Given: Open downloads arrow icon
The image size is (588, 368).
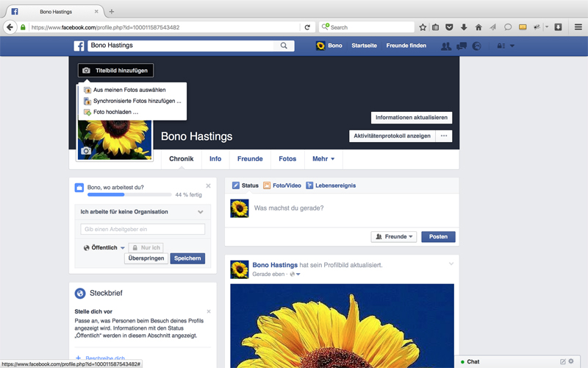Looking at the screenshot, I should pos(464,27).
